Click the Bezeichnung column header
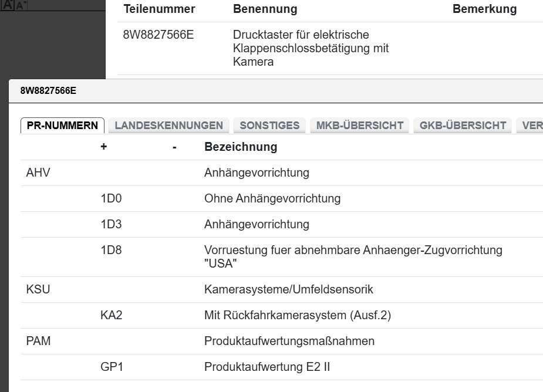The height and width of the screenshot is (392, 543). point(240,147)
